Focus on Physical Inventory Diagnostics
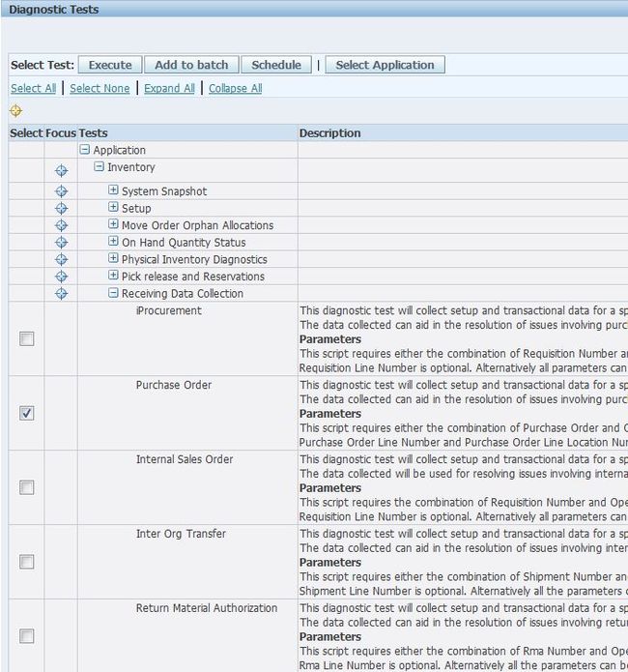 61,259
